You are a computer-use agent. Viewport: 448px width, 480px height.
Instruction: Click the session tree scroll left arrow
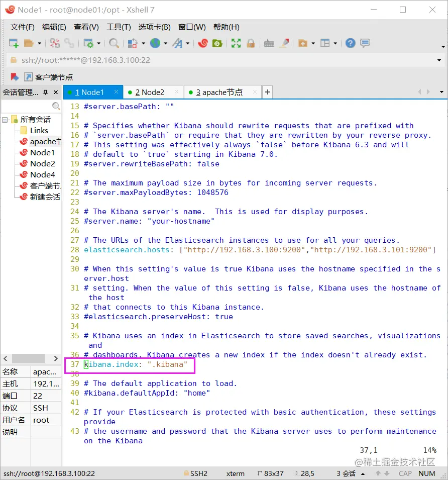[x=6, y=358]
